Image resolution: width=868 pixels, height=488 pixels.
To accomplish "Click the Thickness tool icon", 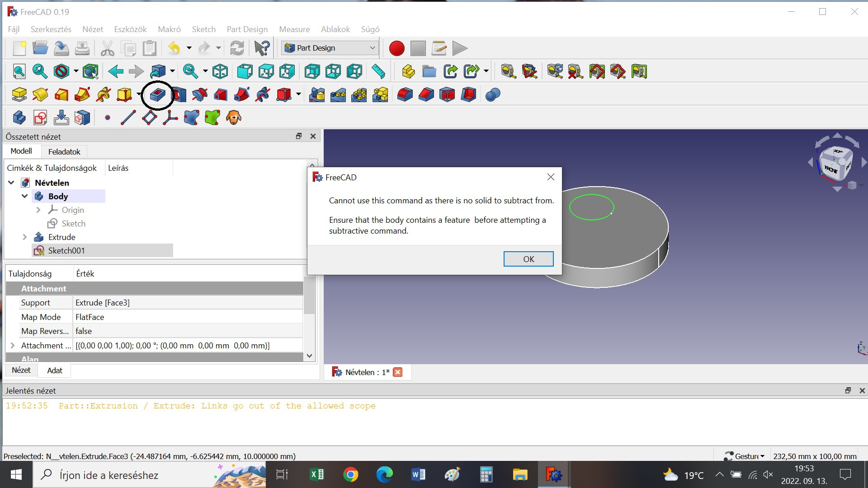I will pyautogui.click(x=469, y=94).
